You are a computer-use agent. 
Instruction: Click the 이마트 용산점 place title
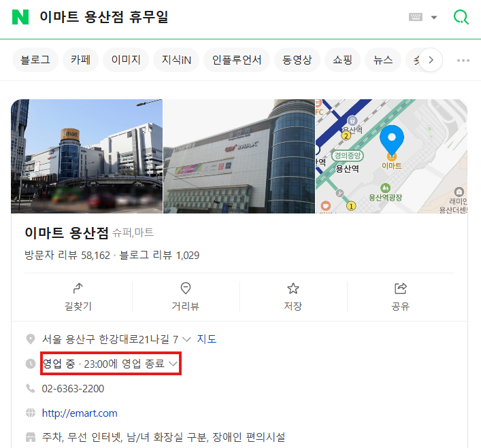(67, 233)
